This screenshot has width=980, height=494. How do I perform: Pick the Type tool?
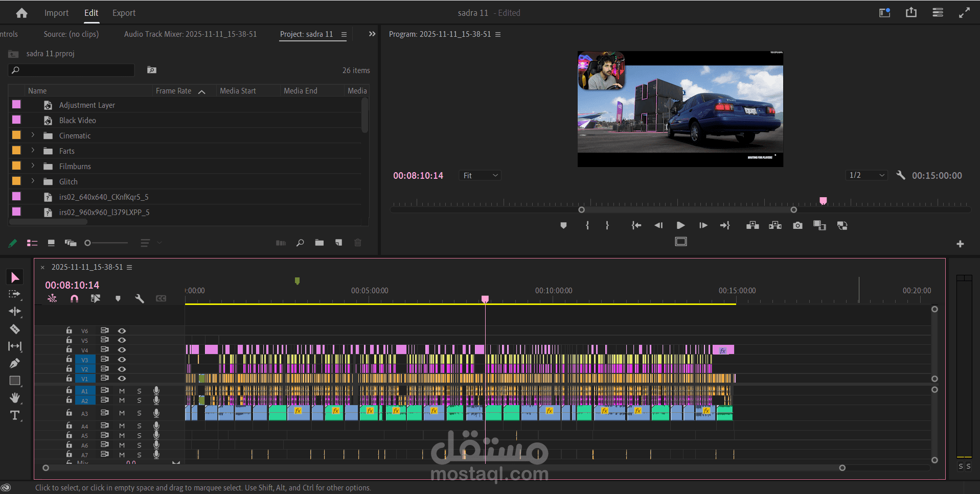(15, 415)
